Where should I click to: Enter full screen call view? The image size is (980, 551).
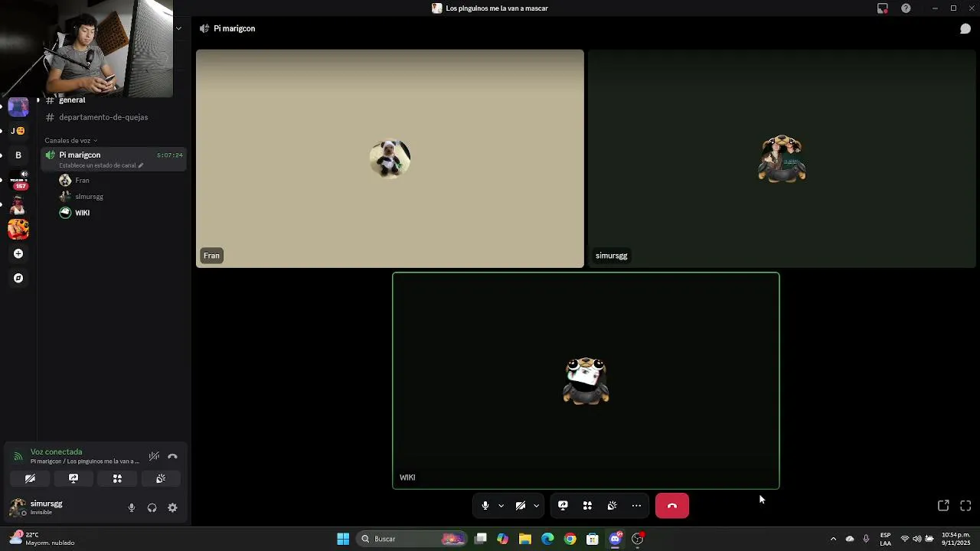[x=965, y=506]
